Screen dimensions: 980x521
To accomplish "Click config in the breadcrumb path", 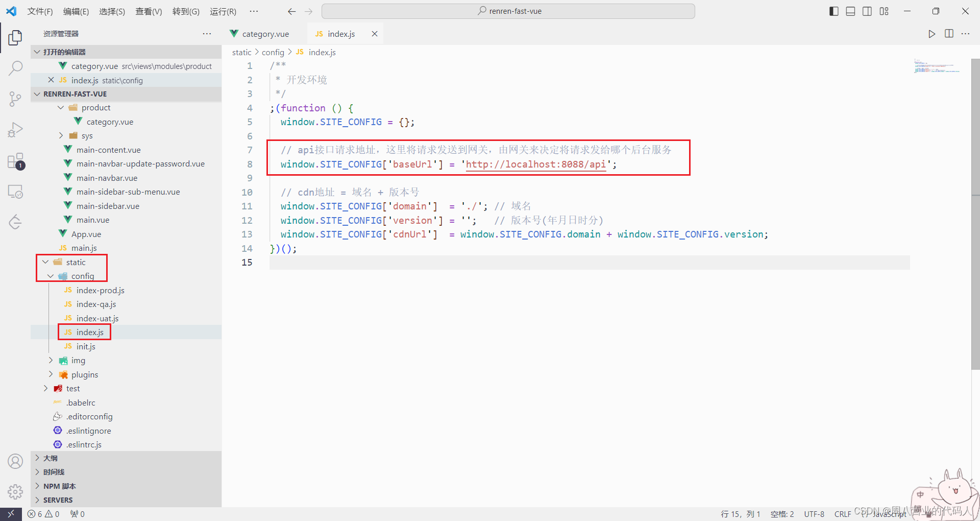I will (x=273, y=52).
